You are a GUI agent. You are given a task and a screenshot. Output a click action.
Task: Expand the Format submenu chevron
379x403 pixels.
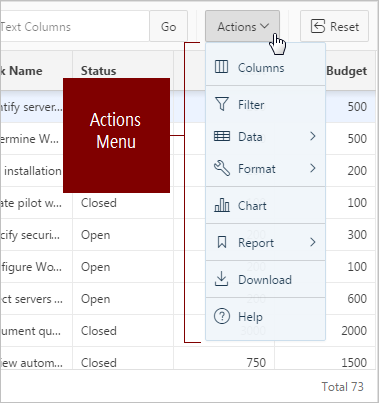coord(312,168)
